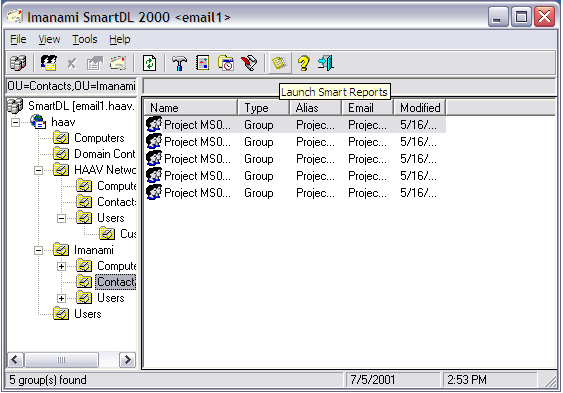Viewport: 563px width, 393px height.
Task: Click the green refresh toolbar icon
Action: (x=149, y=64)
